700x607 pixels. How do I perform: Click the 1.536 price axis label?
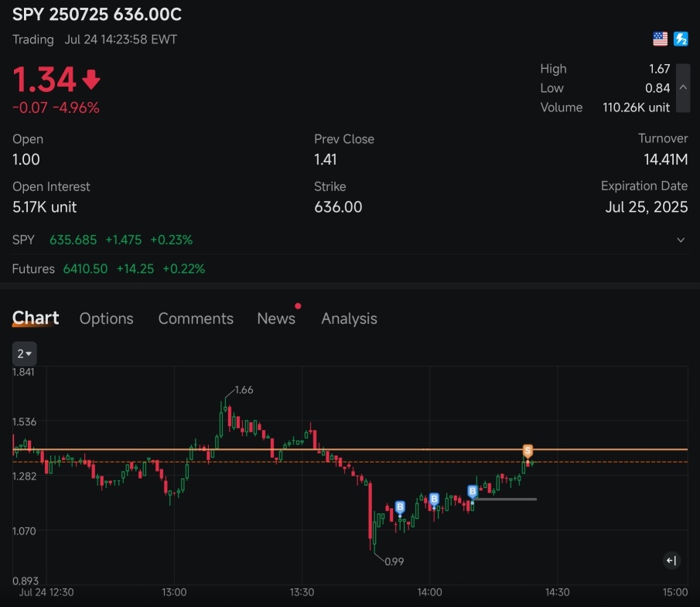(24, 421)
